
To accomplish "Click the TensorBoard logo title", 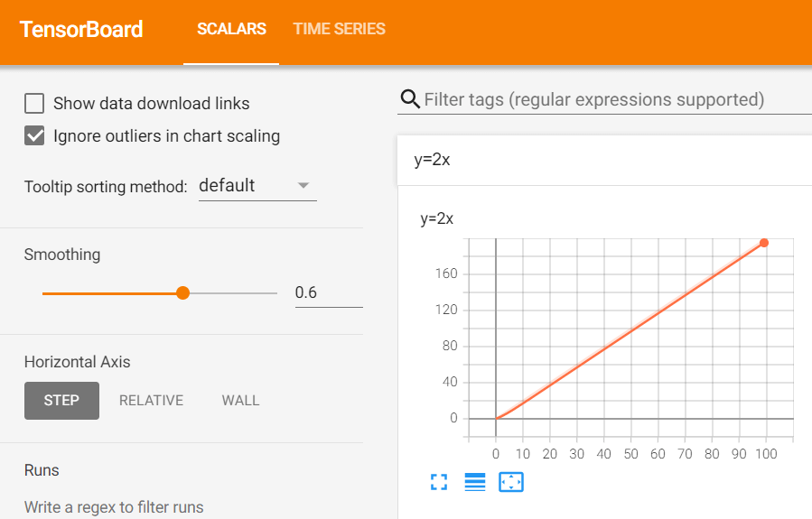I will pos(81,30).
